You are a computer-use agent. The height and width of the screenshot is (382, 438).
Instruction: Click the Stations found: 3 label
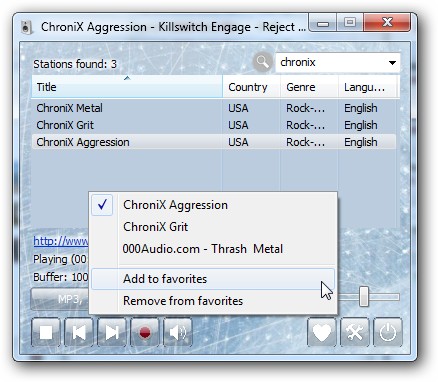(75, 64)
